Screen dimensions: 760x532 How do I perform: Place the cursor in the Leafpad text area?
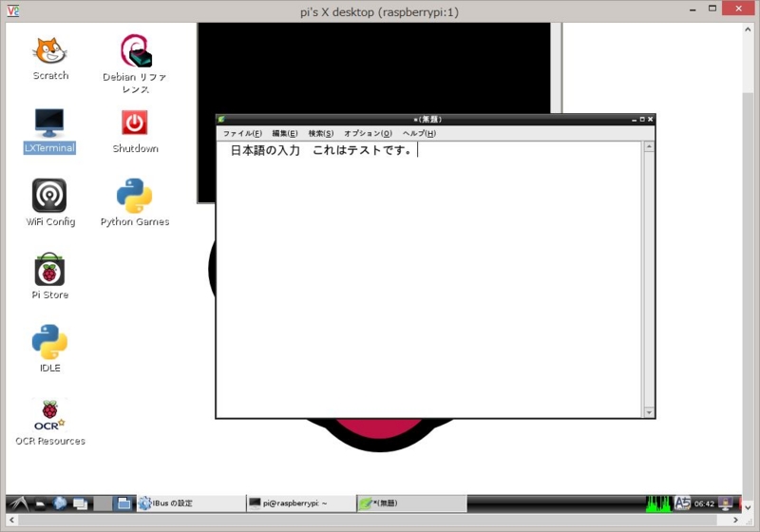[429, 279]
